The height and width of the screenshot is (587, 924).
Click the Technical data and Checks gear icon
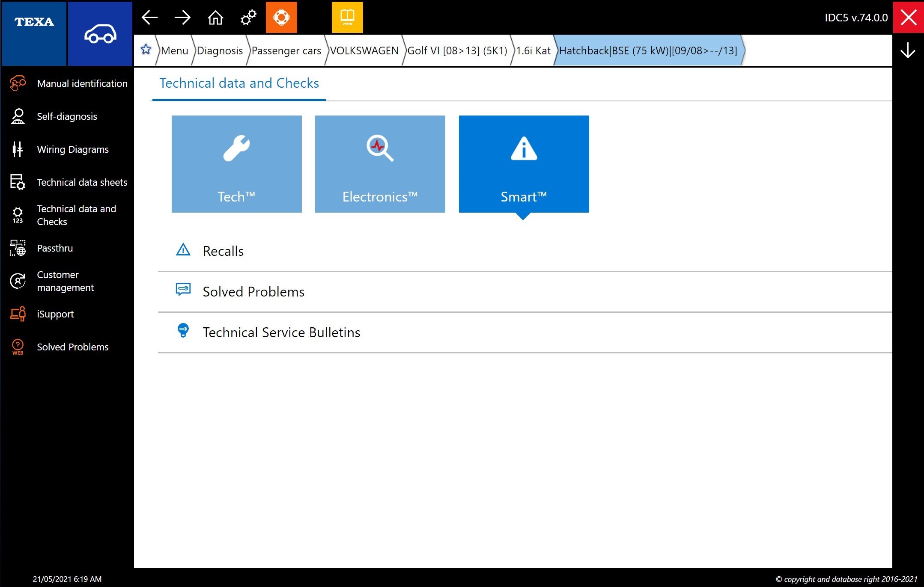click(18, 215)
